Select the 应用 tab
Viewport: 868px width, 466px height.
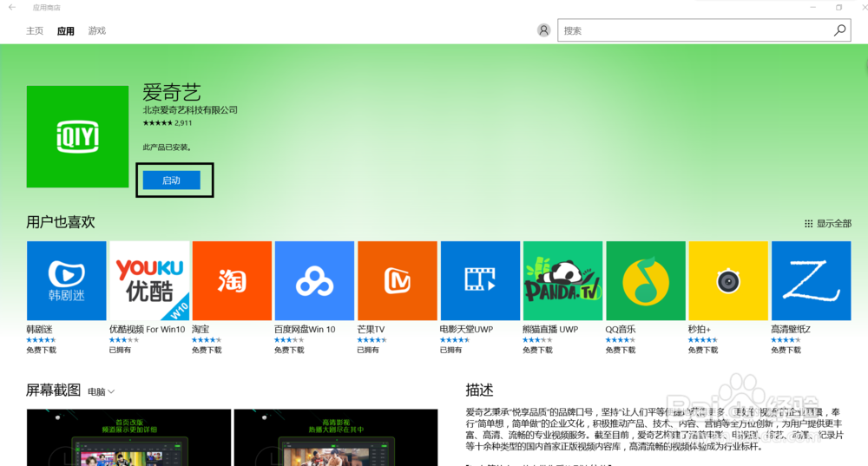pos(65,31)
